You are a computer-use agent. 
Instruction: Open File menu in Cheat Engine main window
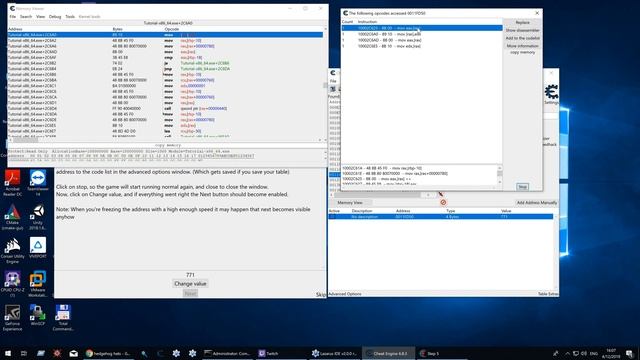(333, 81)
